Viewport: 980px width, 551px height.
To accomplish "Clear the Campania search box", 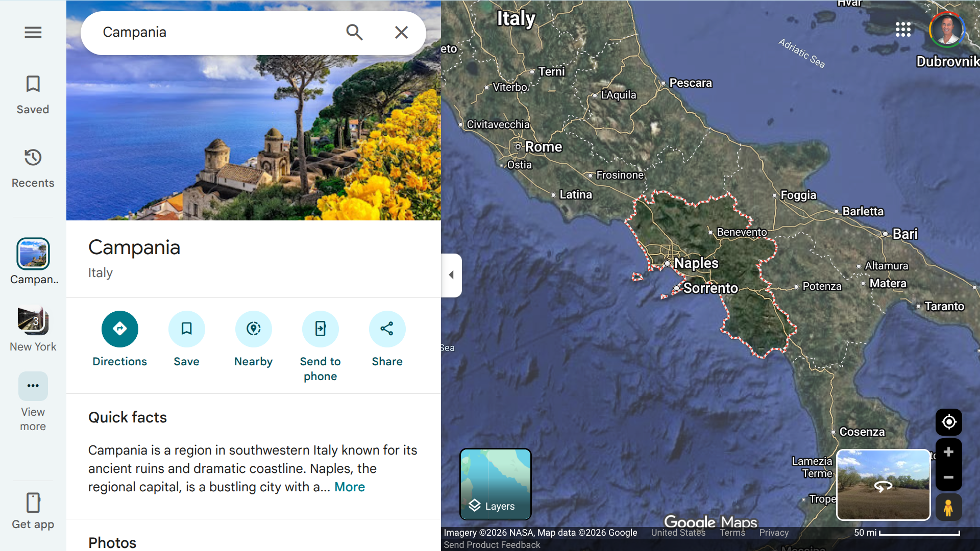I will click(x=401, y=32).
